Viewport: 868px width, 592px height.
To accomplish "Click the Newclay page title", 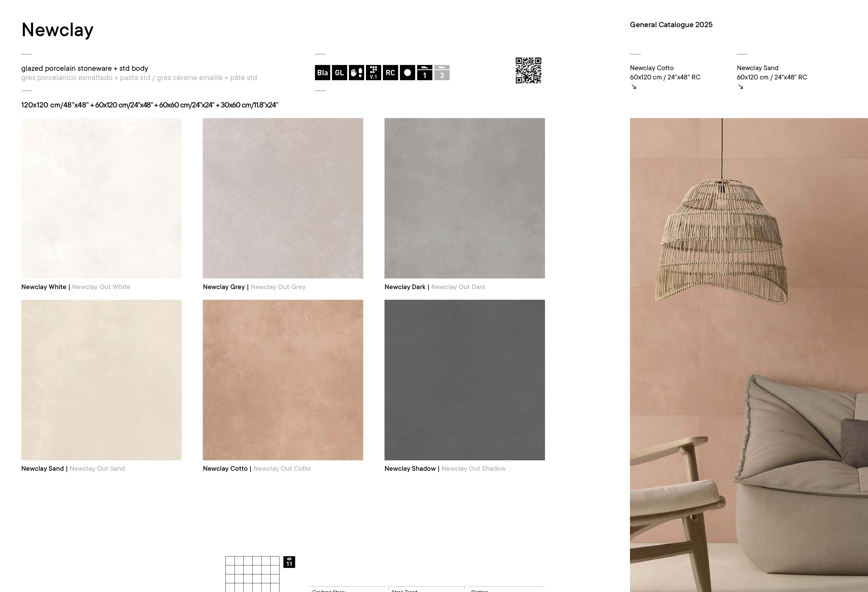I will coord(57,30).
